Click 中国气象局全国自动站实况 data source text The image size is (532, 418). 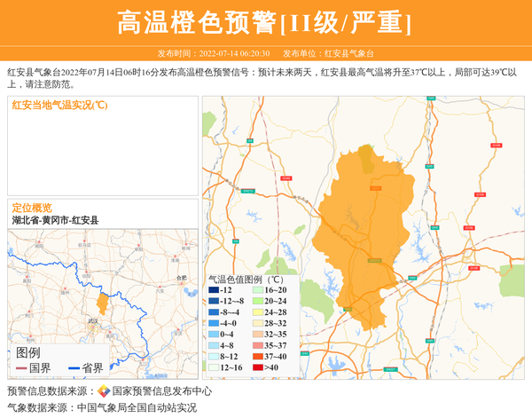tap(137, 408)
